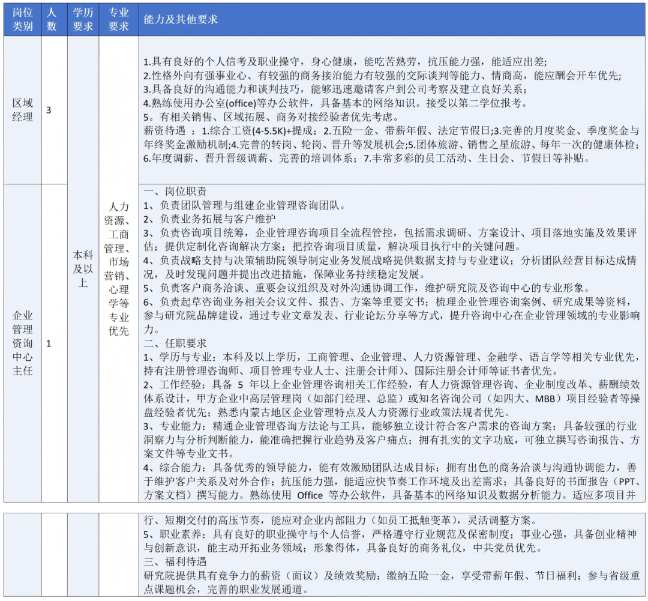
Task: Select the 区域经理 position cell
Action: point(22,110)
